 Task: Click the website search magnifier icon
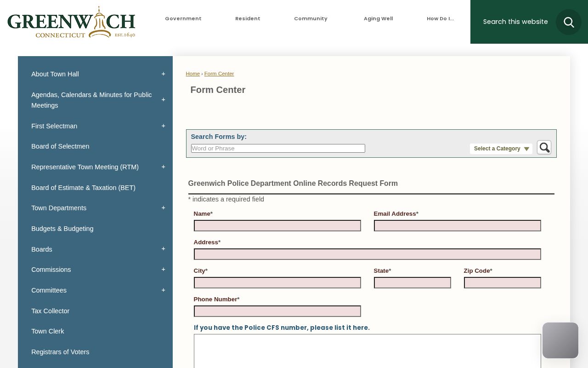(x=569, y=22)
